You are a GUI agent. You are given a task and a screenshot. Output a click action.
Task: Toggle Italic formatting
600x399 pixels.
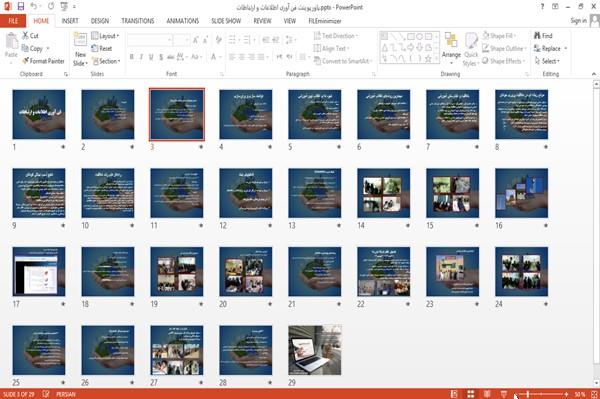coord(141,57)
